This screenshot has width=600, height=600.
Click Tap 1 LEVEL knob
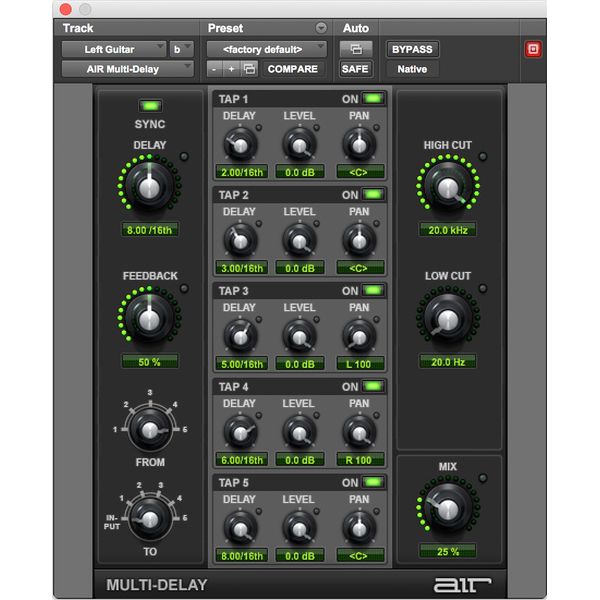[300, 145]
